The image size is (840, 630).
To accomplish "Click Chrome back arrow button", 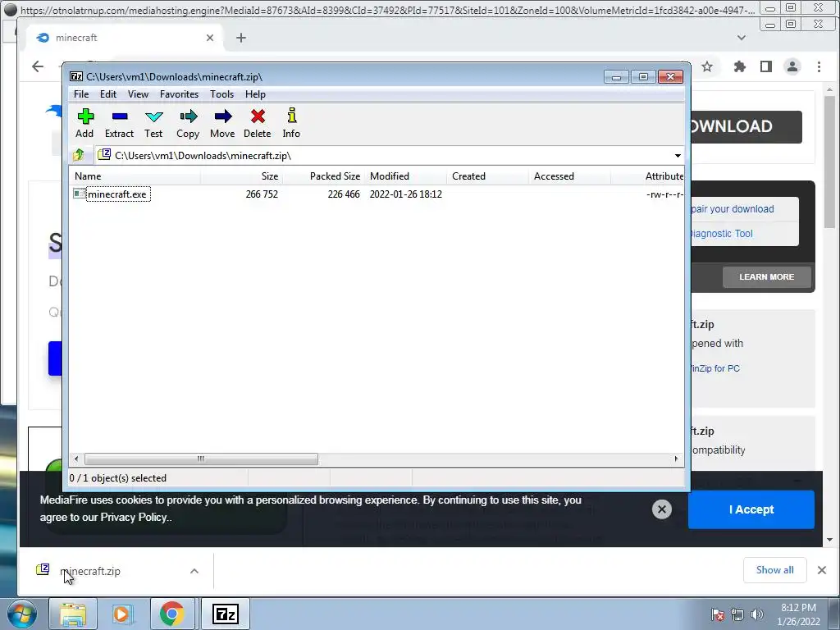I will coord(38,66).
